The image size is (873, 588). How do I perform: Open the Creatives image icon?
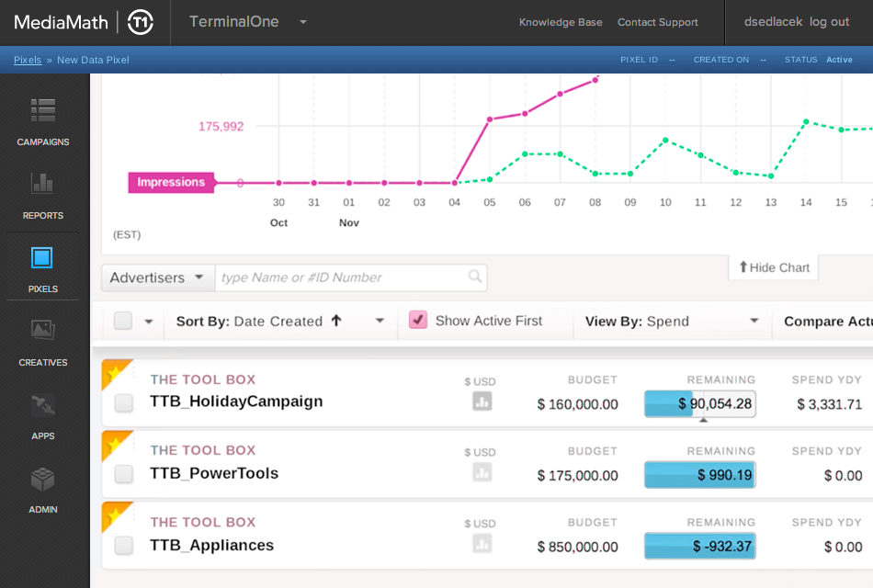click(43, 330)
